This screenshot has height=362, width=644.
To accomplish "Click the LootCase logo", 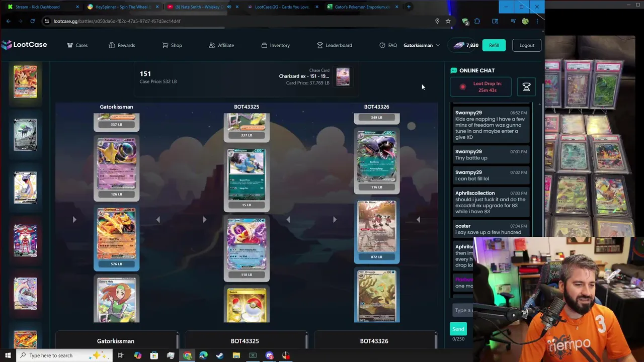I will point(24,45).
